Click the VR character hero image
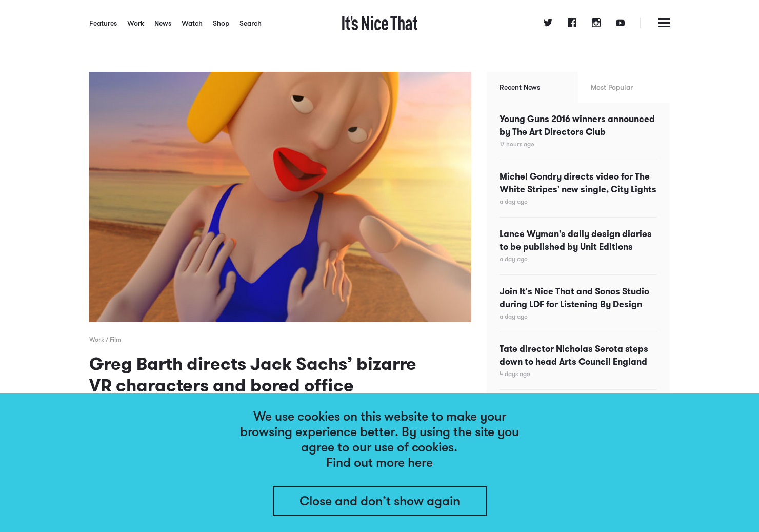 tap(280, 197)
